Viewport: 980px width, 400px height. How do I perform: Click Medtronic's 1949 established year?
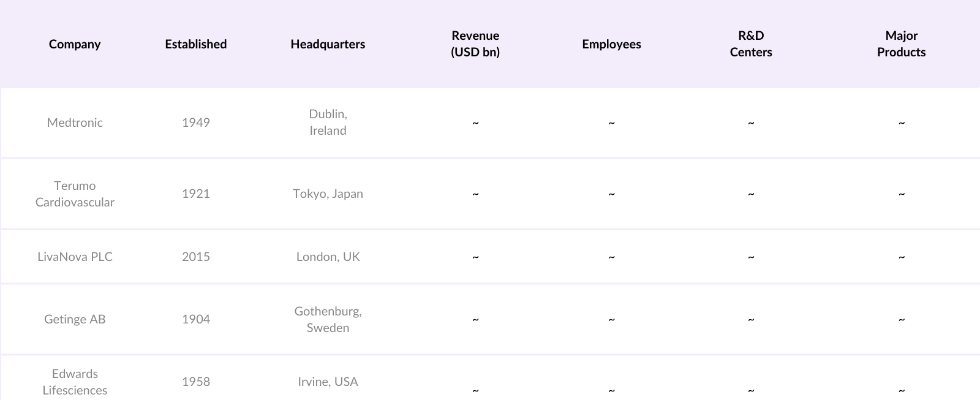(196, 123)
